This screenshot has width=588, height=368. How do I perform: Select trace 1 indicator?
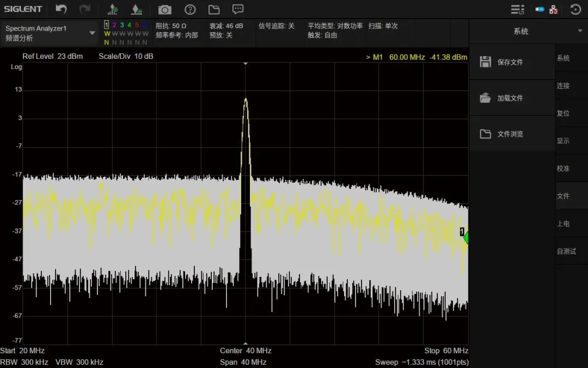107,25
